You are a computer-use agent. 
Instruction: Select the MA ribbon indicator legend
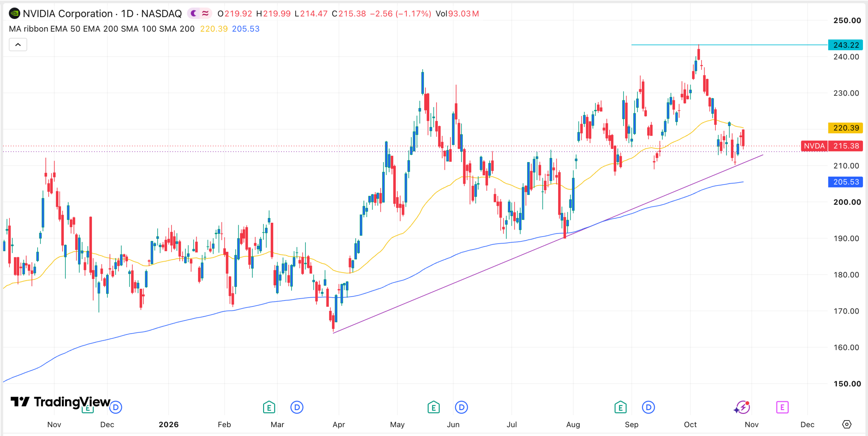tap(101, 29)
